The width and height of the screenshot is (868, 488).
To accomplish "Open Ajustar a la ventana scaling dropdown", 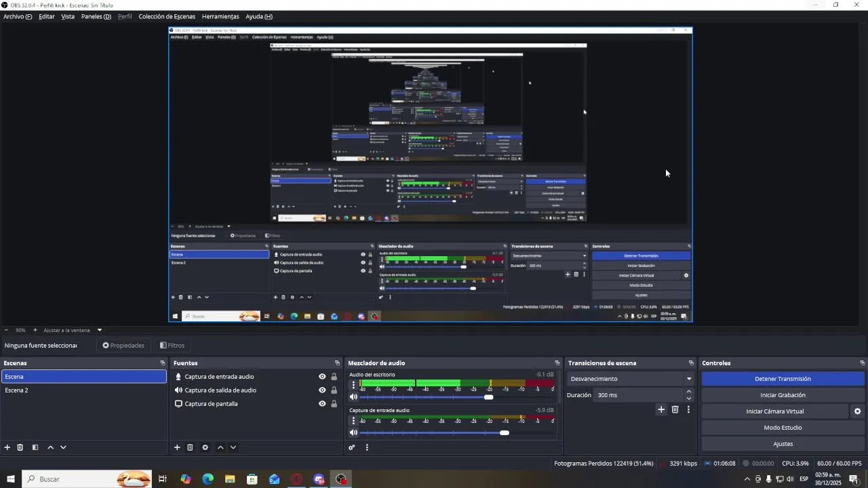I will [x=73, y=330].
